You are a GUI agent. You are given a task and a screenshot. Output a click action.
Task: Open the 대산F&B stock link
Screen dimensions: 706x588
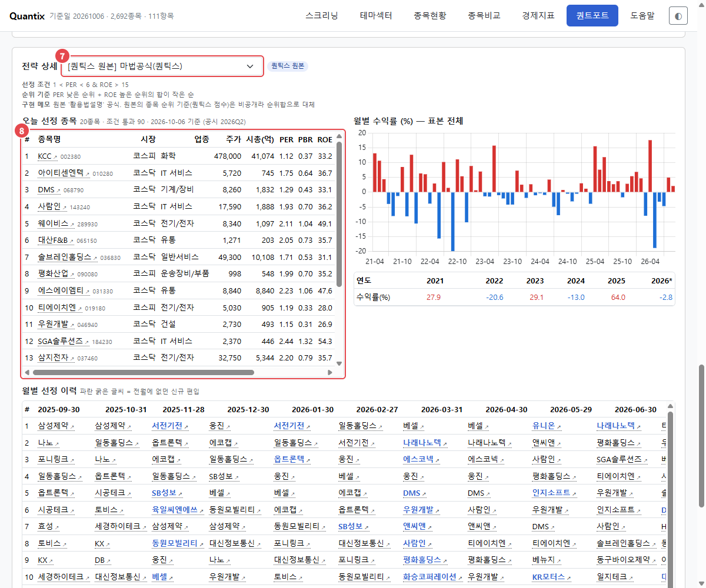pos(56,240)
